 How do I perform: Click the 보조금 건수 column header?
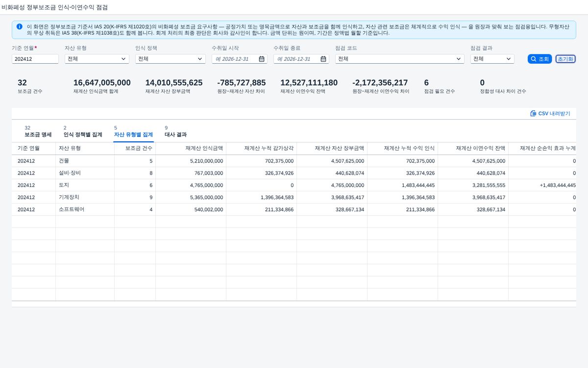[x=135, y=148]
